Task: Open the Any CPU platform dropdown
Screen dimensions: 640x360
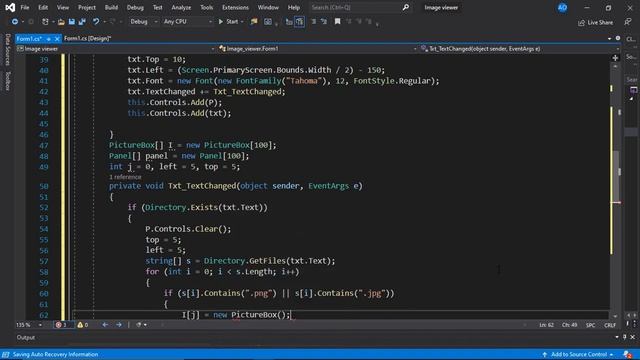Action: (187, 22)
